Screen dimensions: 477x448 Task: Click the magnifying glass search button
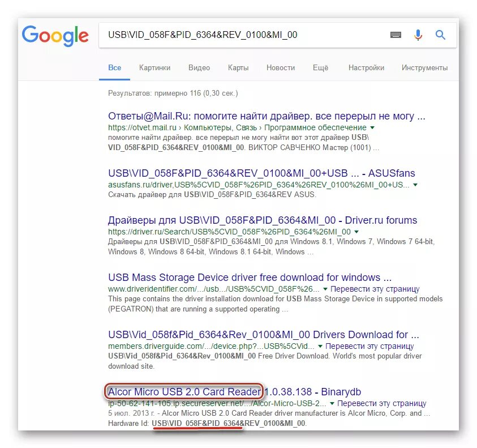pos(440,35)
